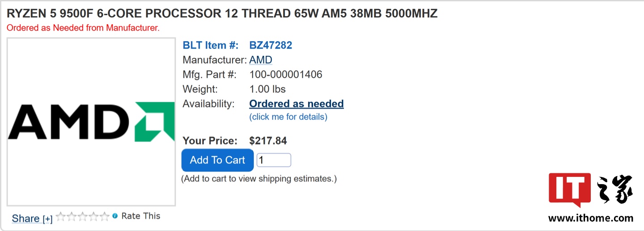The height and width of the screenshot is (231, 644).
Task: Expand the Share [+] options
Action: tap(32, 218)
